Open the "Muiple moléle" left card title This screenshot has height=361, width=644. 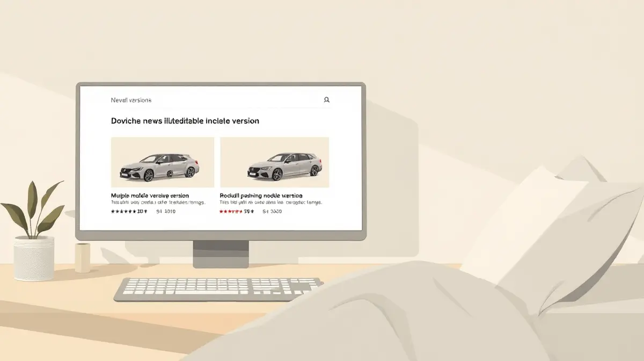(x=150, y=196)
